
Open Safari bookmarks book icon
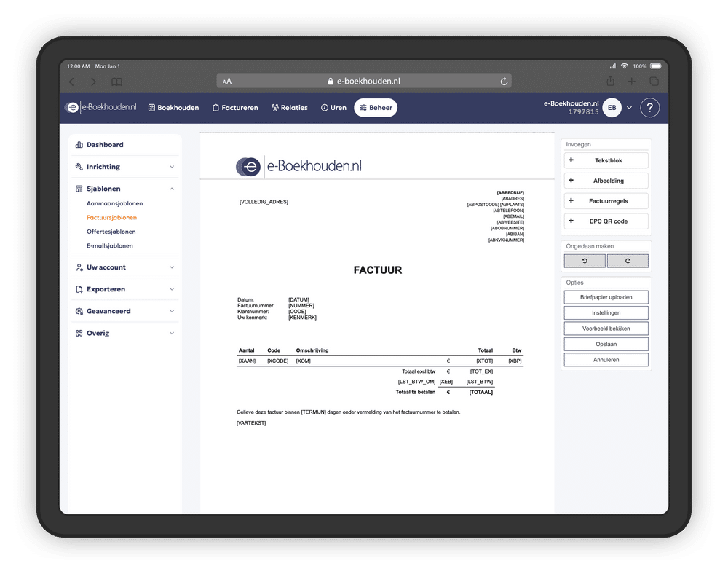116,82
